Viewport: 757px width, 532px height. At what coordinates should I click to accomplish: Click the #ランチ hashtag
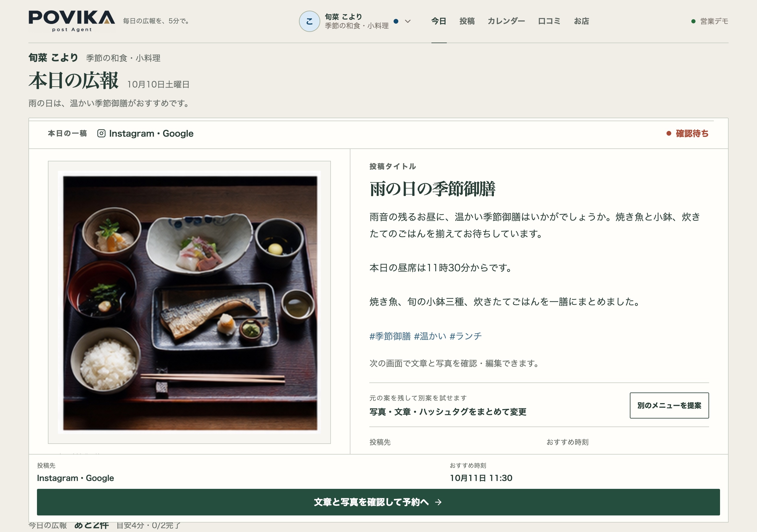pos(465,336)
